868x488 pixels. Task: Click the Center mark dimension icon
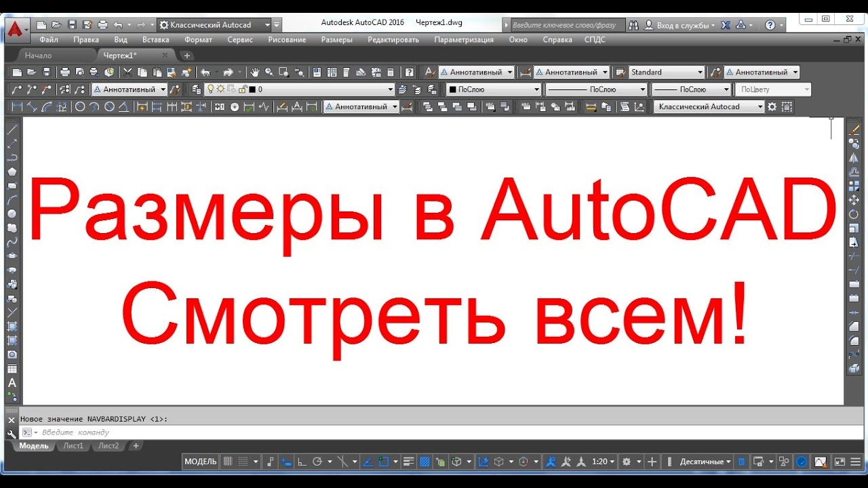click(x=234, y=106)
